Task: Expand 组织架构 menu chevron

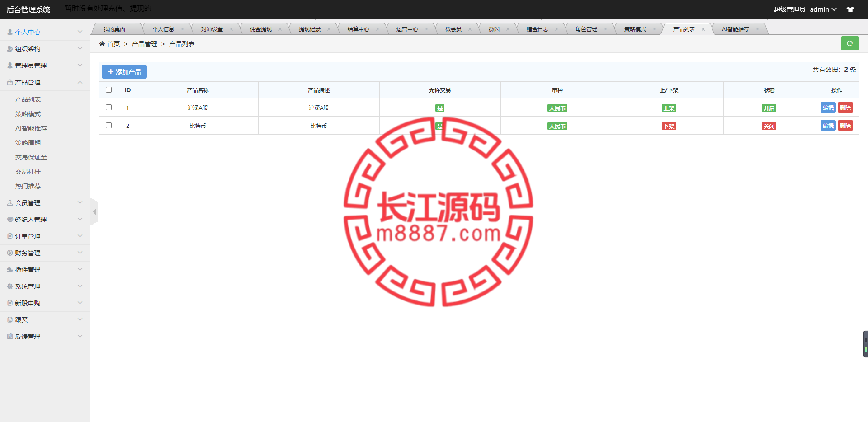Action: pyautogui.click(x=80, y=49)
